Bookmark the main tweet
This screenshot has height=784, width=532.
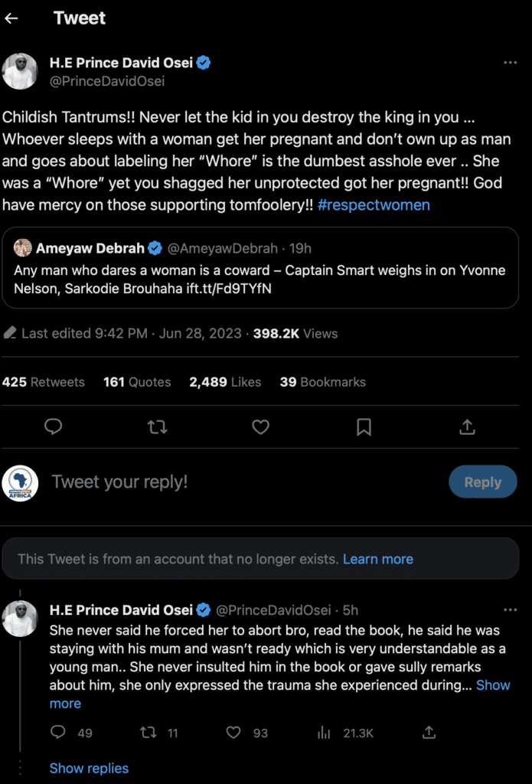[364, 426]
